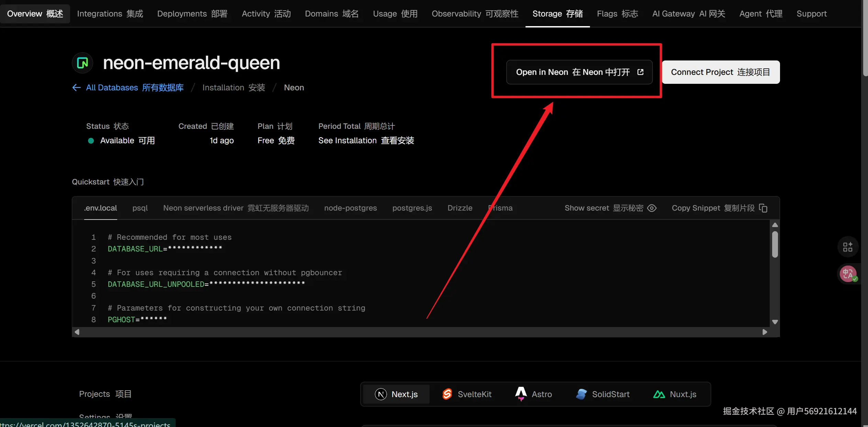Viewport: 868px width, 427px height.
Task: Click the back arrow next to All Databases
Action: click(x=76, y=88)
